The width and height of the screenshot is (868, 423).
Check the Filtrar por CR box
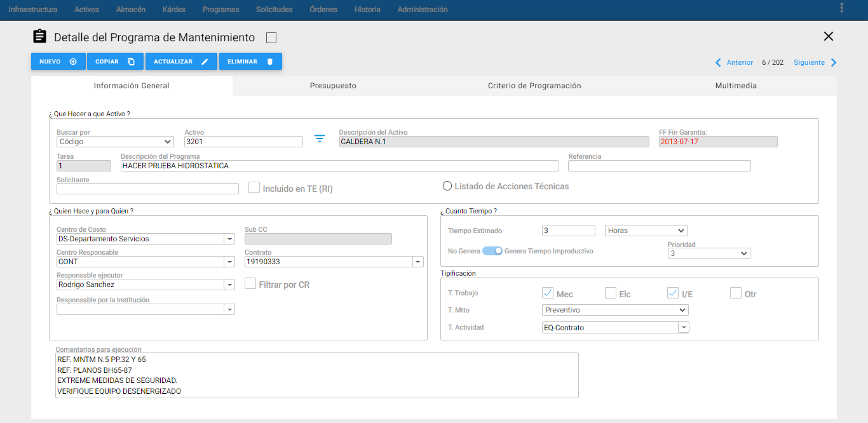coord(250,283)
